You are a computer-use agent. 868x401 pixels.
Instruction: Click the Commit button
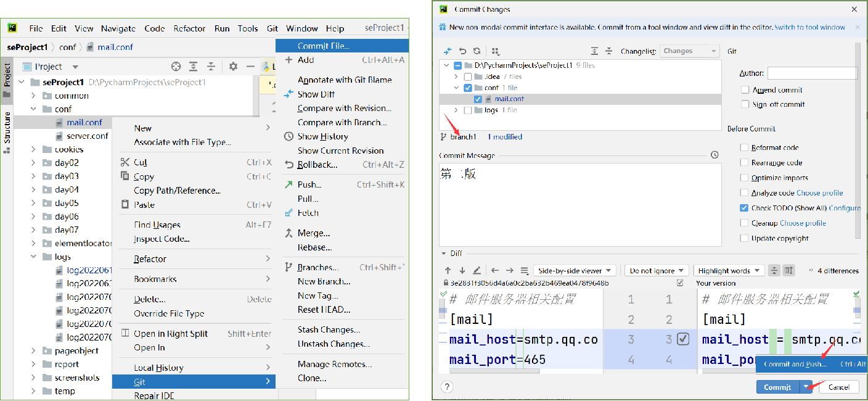(777, 387)
